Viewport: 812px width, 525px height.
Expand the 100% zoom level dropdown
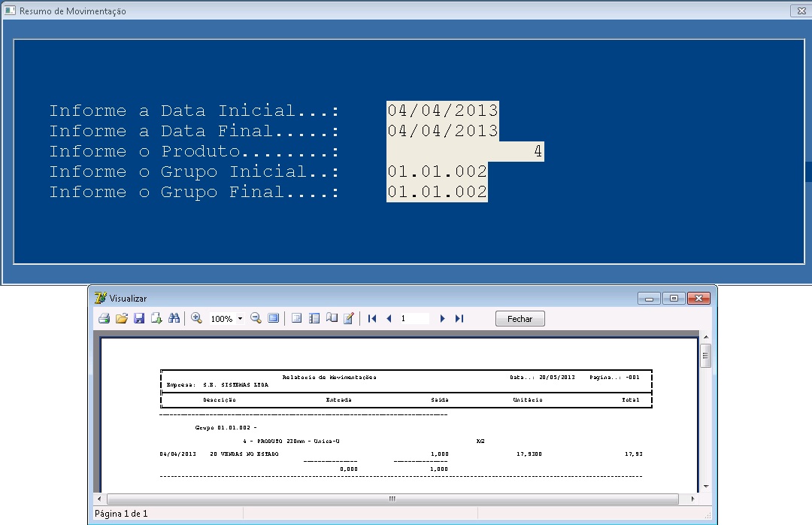[240, 319]
